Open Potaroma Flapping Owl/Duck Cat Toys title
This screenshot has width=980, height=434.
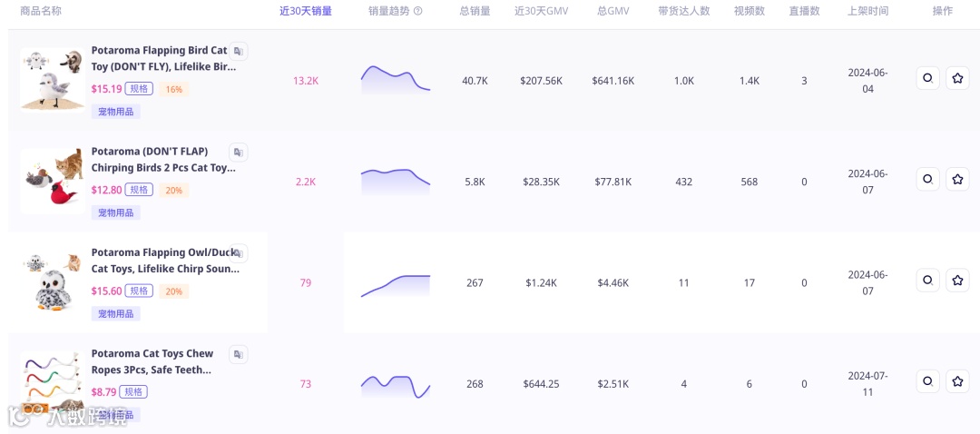tap(165, 261)
